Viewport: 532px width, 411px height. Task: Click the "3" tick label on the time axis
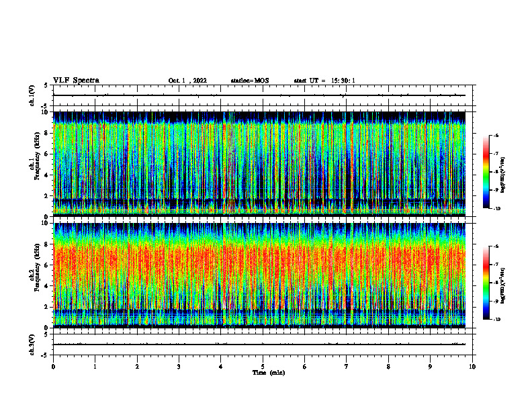(x=179, y=367)
